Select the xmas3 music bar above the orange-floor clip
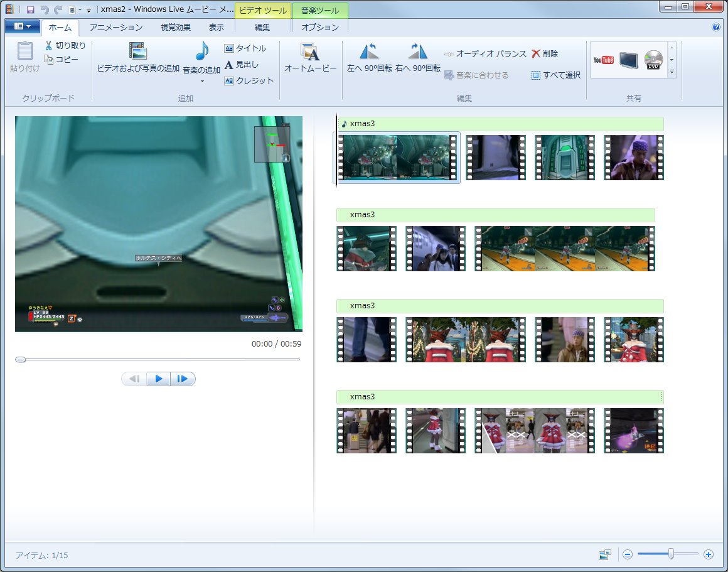Viewport: 728px width, 572px height. [495, 215]
